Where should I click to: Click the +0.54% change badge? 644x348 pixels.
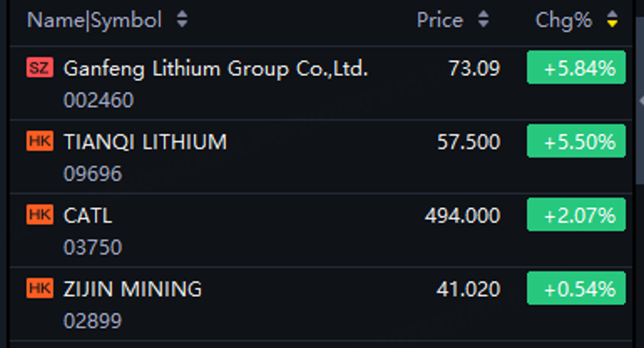click(x=576, y=288)
